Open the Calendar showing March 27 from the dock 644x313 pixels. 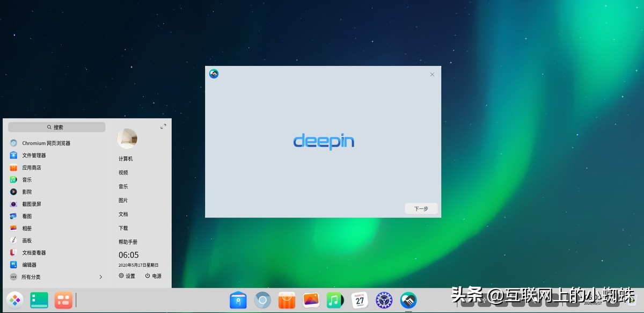[x=358, y=301]
